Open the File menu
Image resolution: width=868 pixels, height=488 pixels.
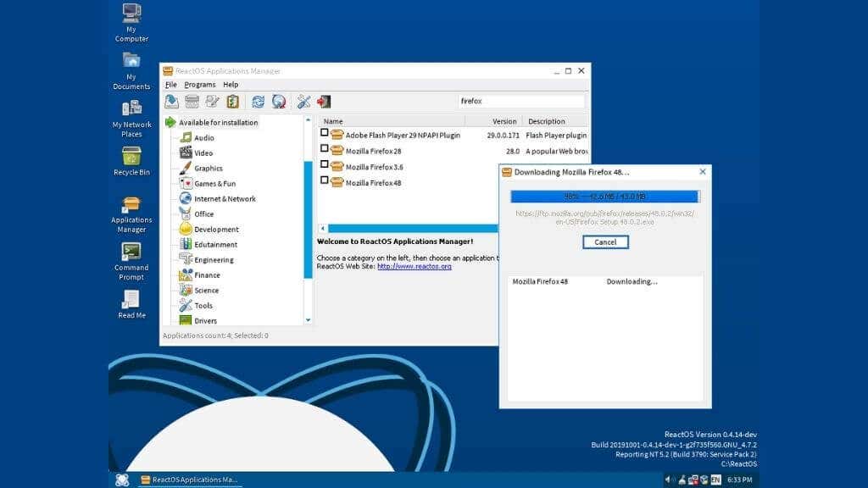pos(170,85)
